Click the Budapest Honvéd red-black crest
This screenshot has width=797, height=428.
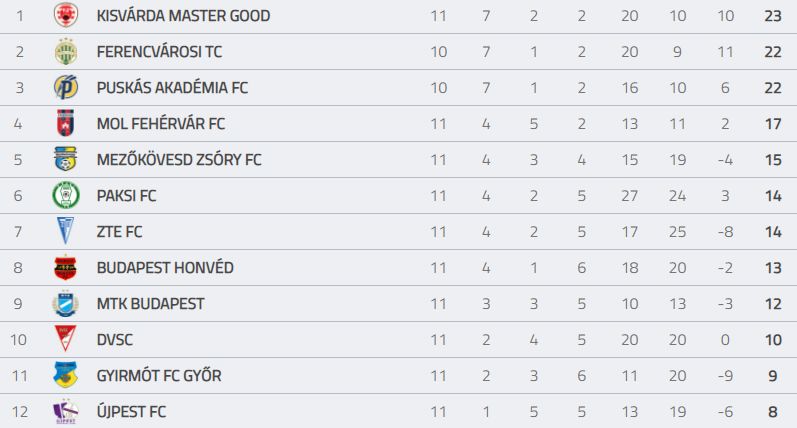click(x=66, y=267)
